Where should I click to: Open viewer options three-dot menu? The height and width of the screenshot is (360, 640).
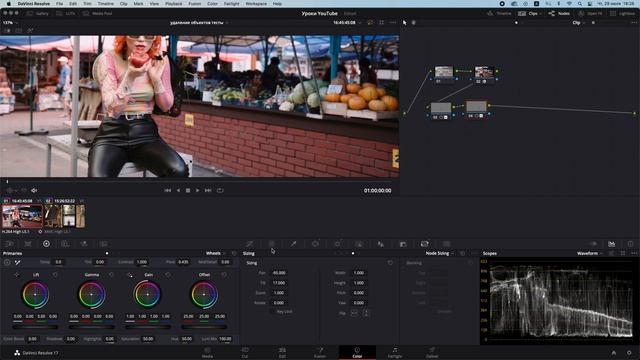[x=393, y=23]
